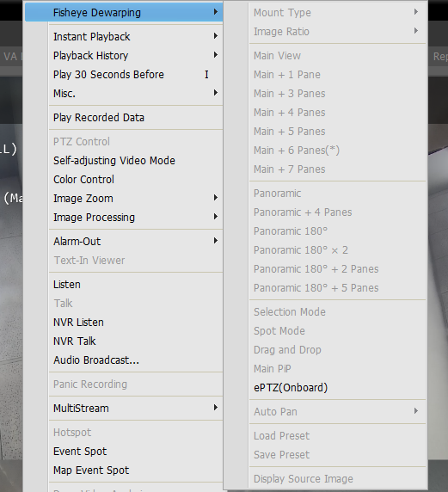Select Play Recorded Data
This screenshot has height=492, width=448.
136,117
